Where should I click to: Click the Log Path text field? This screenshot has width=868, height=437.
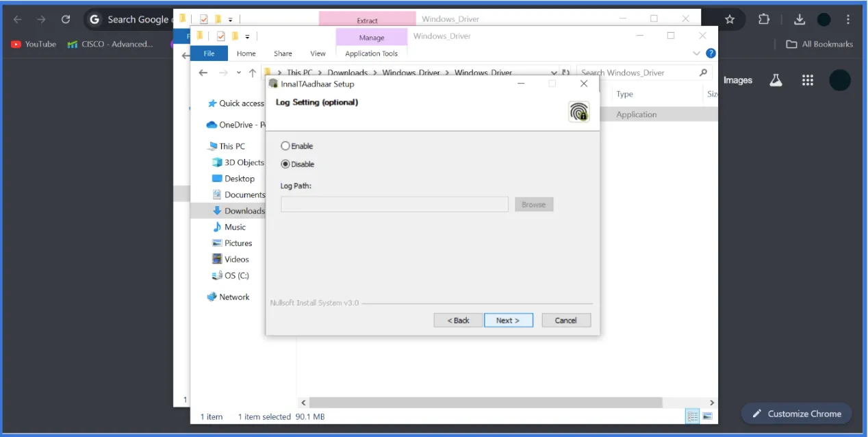[394, 204]
